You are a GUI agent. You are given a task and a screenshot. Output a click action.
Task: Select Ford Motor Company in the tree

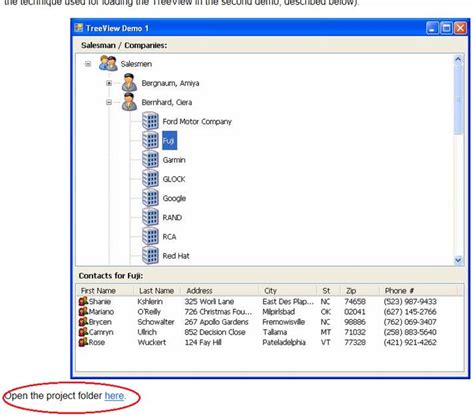tap(197, 122)
